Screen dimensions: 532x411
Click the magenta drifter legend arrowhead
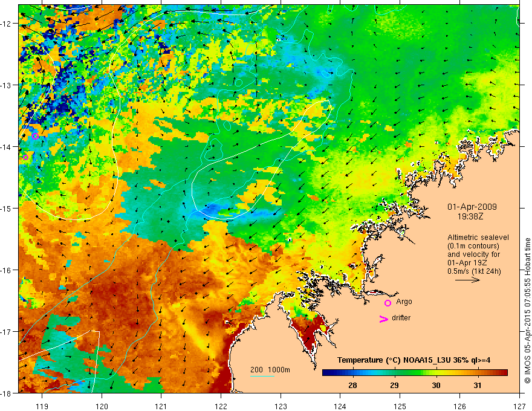384,319
